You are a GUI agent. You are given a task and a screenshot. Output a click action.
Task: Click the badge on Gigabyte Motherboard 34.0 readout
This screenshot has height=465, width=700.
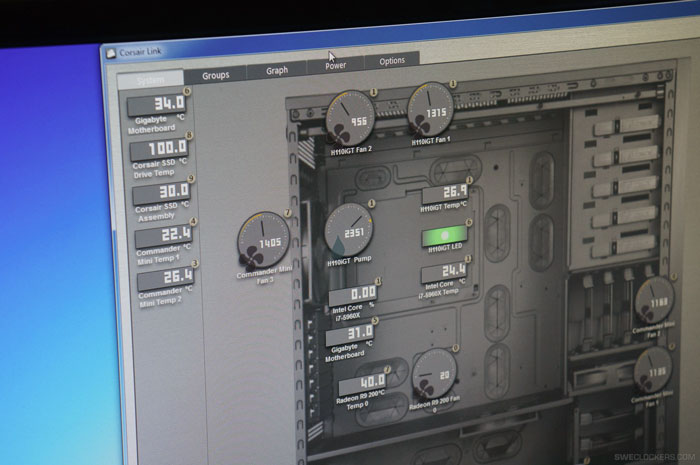187,91
